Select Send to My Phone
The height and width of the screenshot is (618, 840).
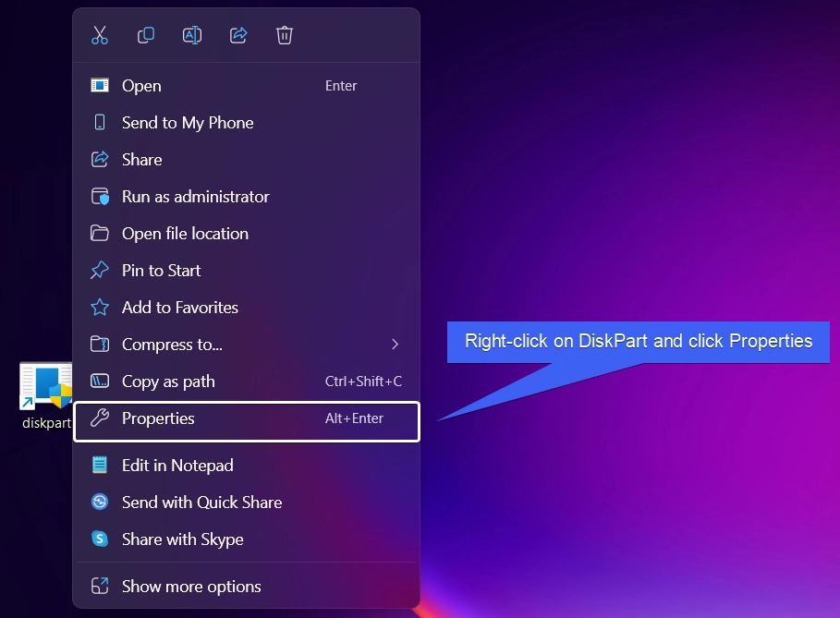(x=247, y=123)
